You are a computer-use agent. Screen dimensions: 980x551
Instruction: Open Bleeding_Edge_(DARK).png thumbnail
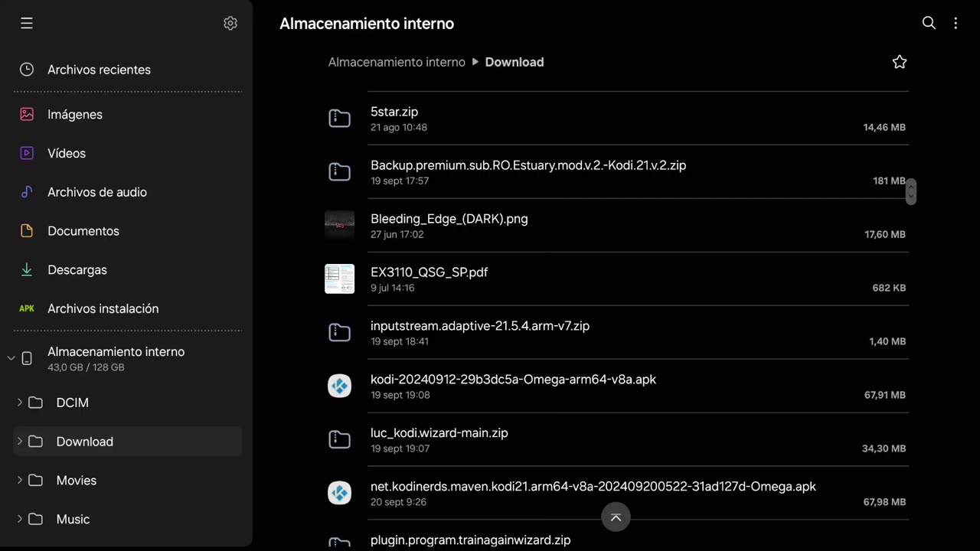pyautogui.click(x=339, y=226)
